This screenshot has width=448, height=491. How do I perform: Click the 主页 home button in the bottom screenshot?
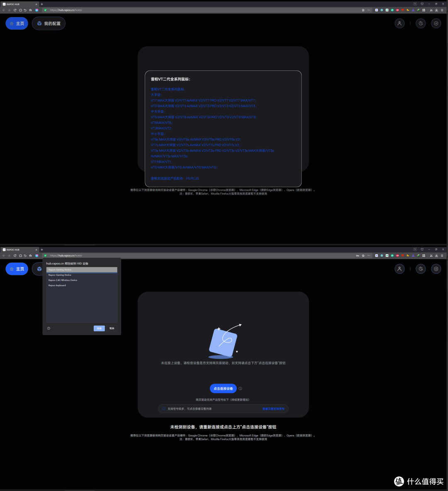coord(17,269)
